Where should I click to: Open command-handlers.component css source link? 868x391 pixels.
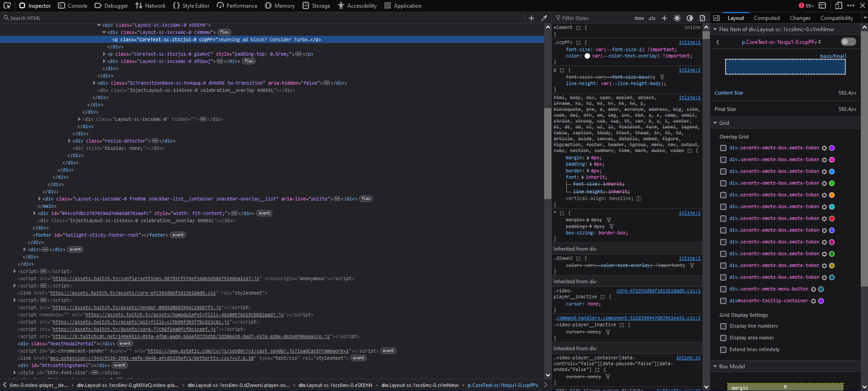628,318
